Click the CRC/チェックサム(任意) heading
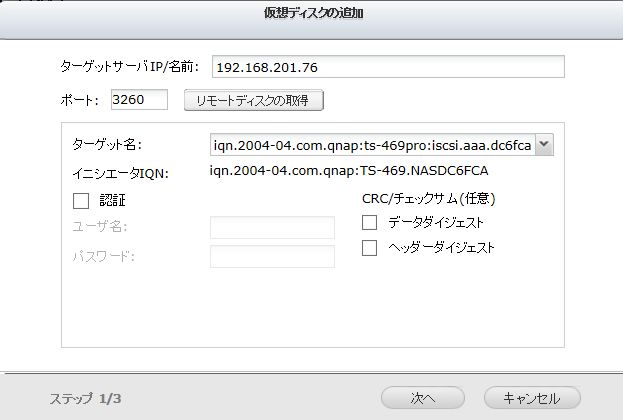This screenshot has width=623, height=420. pyautogui.click(x=428, y=198)
